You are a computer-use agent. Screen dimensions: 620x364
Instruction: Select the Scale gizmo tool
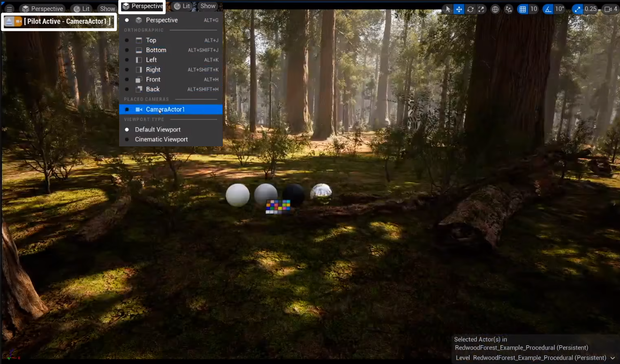click(481, 9)
